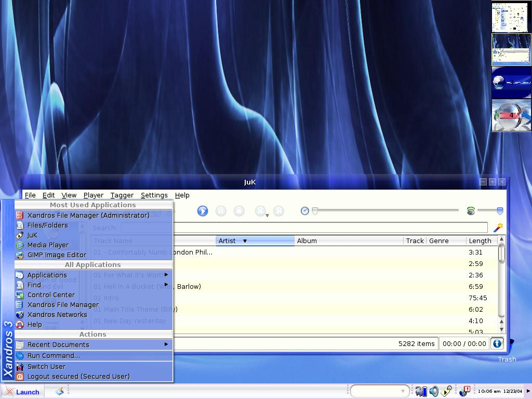Screen dimensions: 532x399
Task: Open Control Center from launch menu
Action: [x=94, y=295]
